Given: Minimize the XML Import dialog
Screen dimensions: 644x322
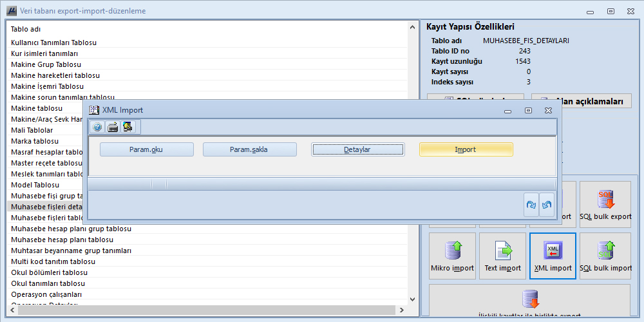Looking at the screenshot, I should pos(509,111).
